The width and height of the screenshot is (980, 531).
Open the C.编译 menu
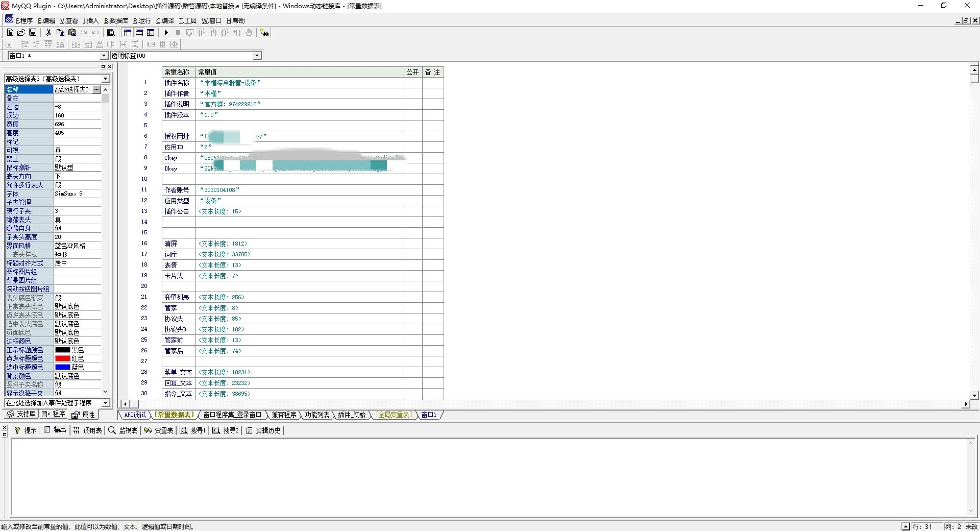pyautogui.click(x=165, y=21)
